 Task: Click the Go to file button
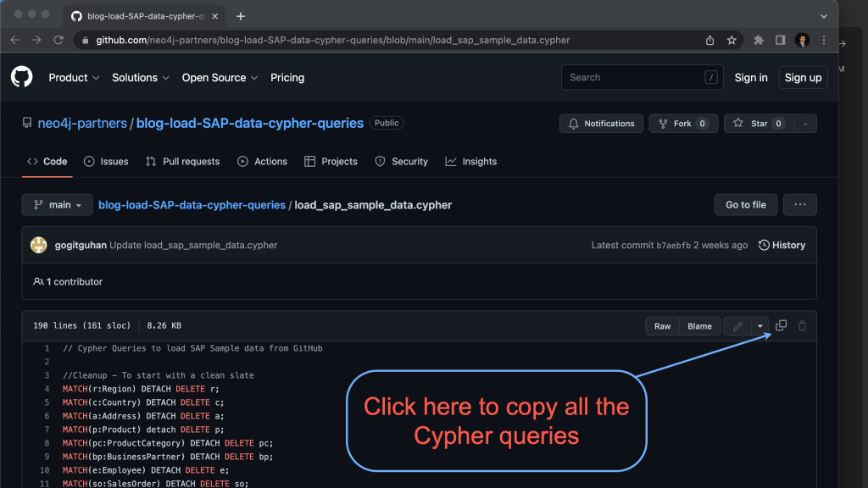click(745, 204)
